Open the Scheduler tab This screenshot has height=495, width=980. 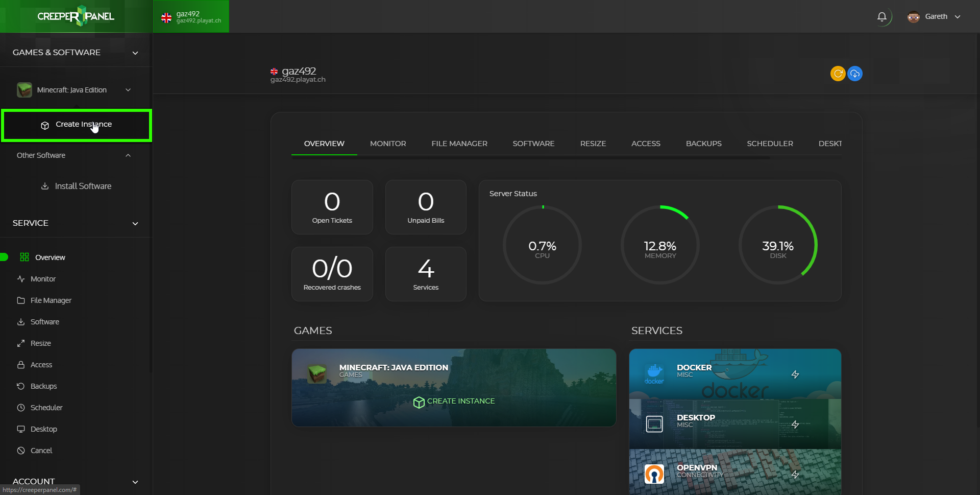[x=770, y=144]
